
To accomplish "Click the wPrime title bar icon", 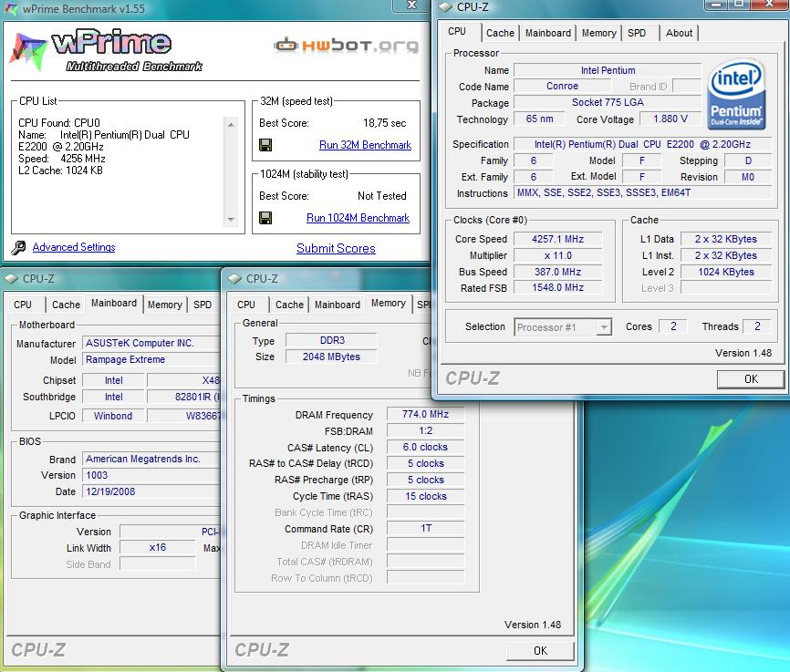I will pos(11,8).
